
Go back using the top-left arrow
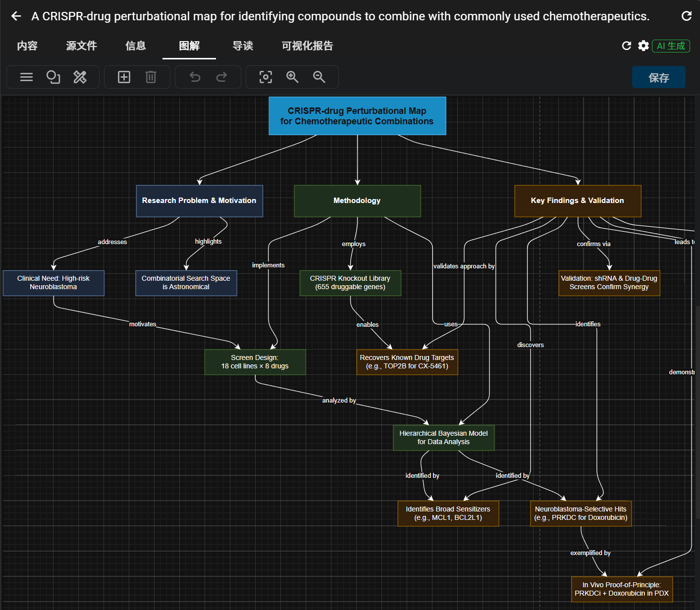[15, 16]
